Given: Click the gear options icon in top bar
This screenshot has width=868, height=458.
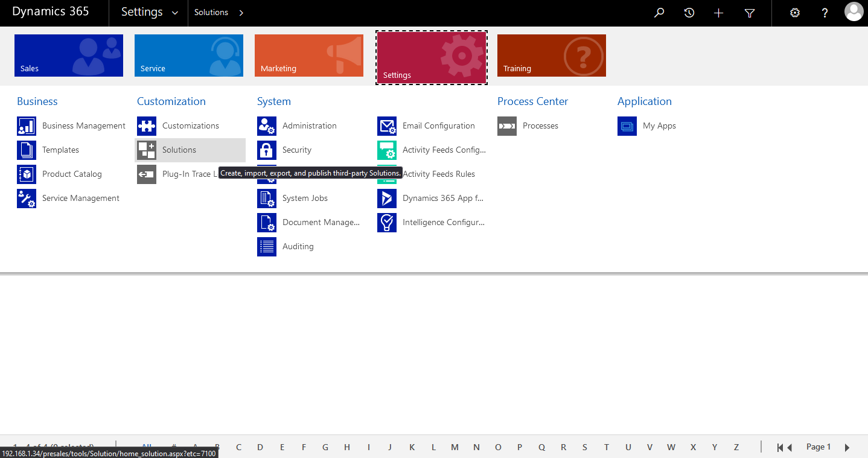Looking at the screenshot, I should point(795,13).
